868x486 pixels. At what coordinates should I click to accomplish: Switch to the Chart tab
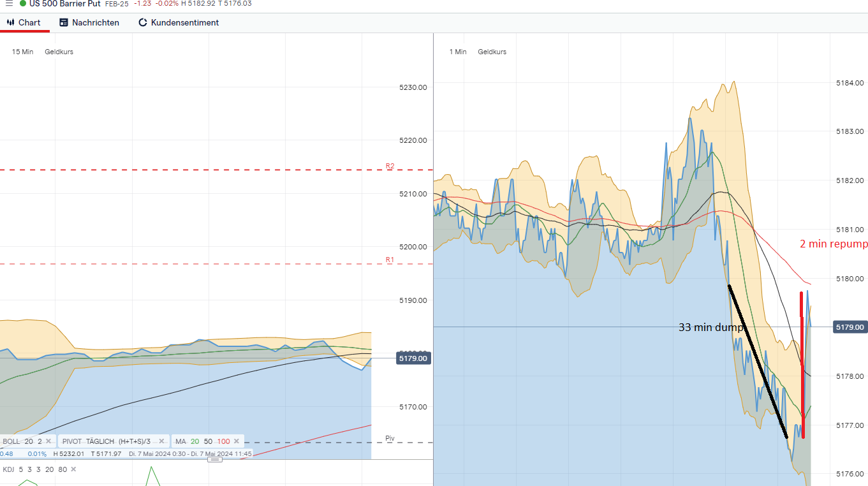pyautogui.click(x=24, y=22)
